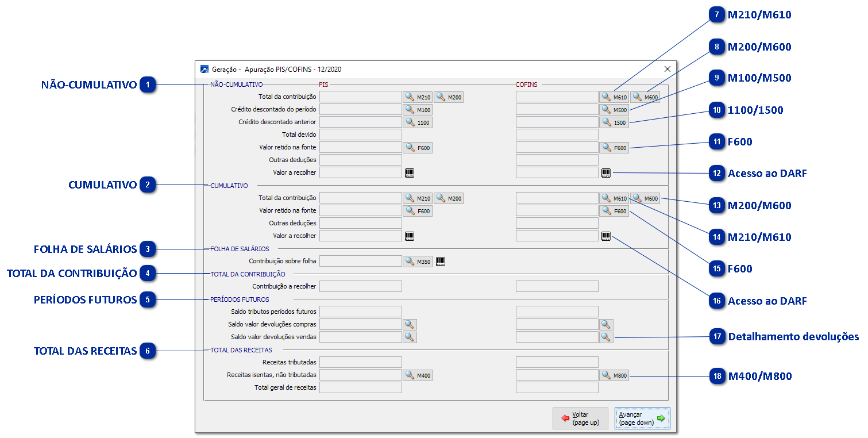The image size is (868, 438).
Task: Open M400 exempt revenues detail
Action: 418,375
